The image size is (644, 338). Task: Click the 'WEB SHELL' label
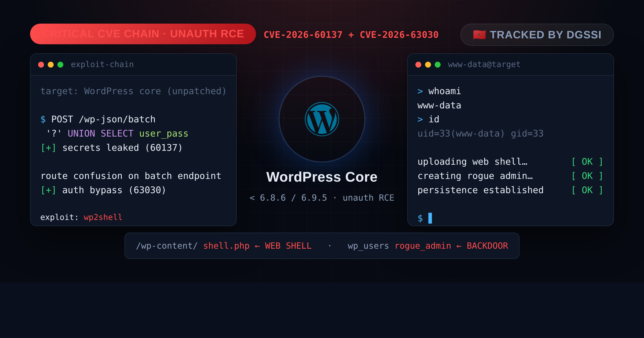click(x=288, y=246)
